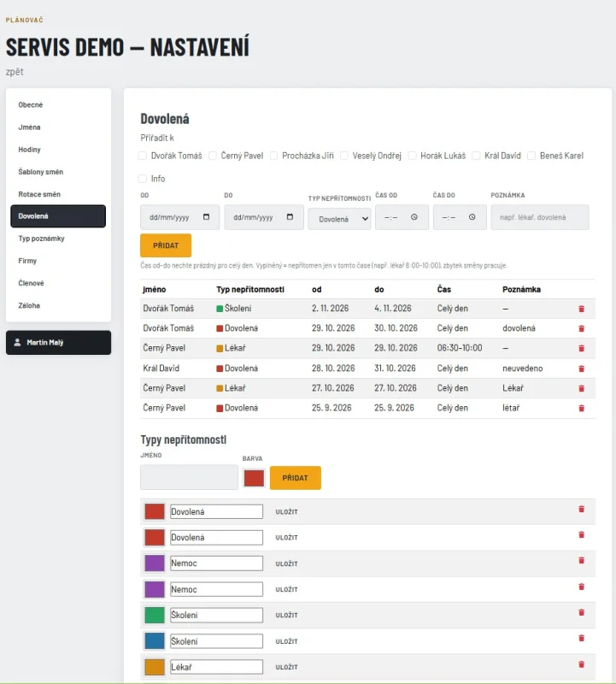Open Martin Malý user button

pos(58,343)
